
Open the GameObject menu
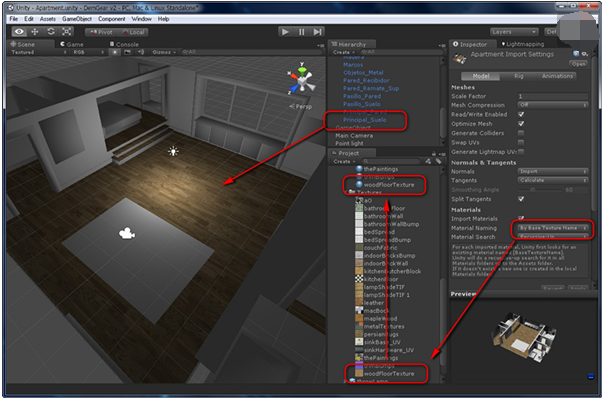(x=77, y=19)
